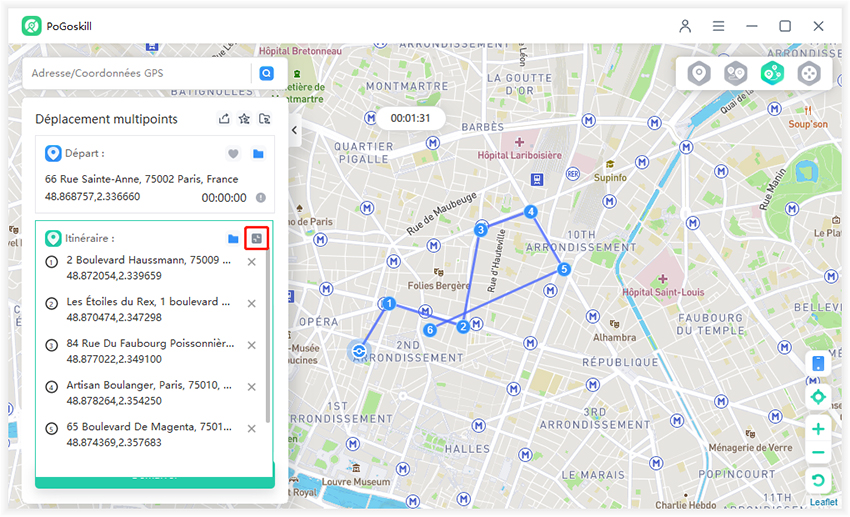Select the joystick mode icon
The height and width of the screenshot is (517, 850).
[x=808, y=73]
